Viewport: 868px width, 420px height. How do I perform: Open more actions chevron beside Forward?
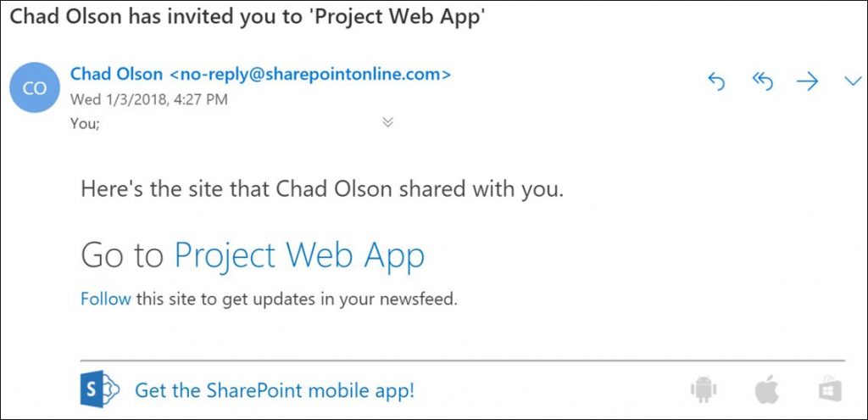click(x=853, y=81)
